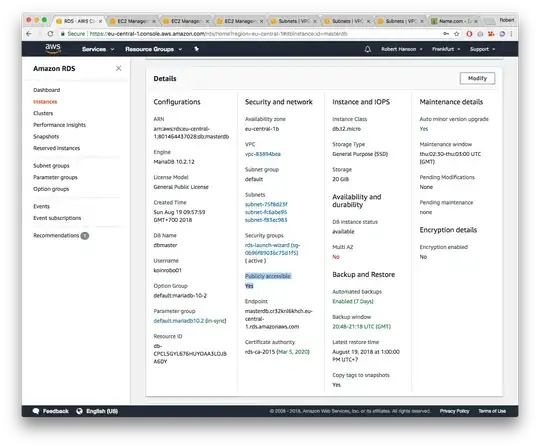Click the Multi AZ No value
This screenshot has width=540, height=448.
point(336,257)
